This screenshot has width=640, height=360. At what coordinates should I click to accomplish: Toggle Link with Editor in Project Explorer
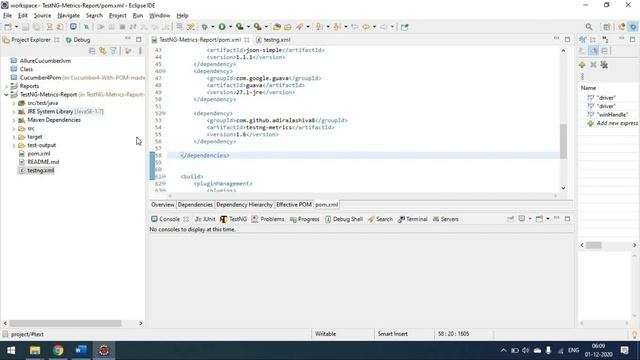102,51
